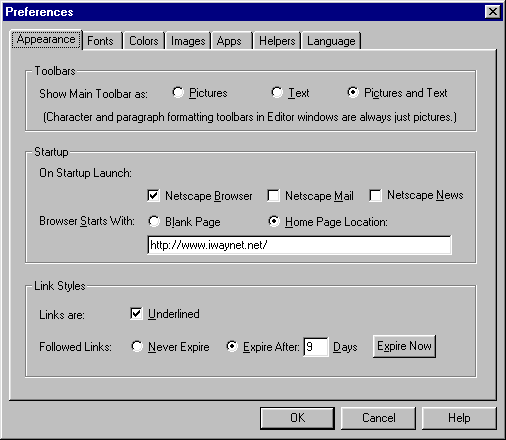This screenshot has height=440, width=506.
Task: Click the expire days number field
Action: coord(316,347)
